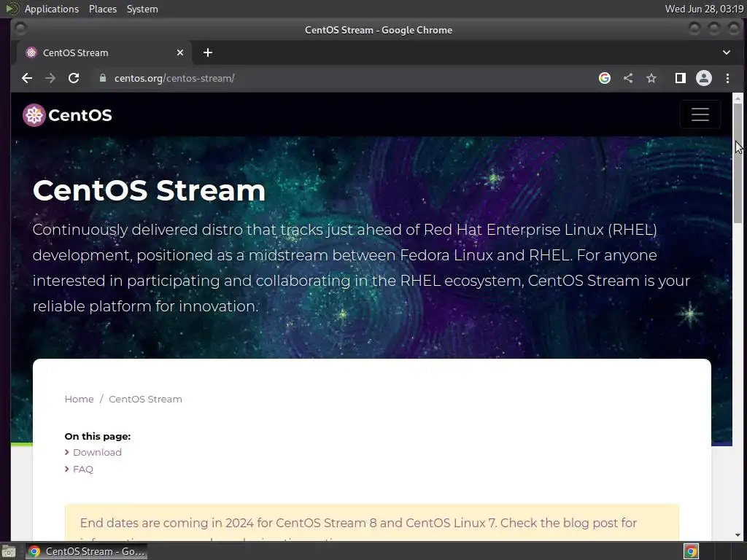
Task: Click chevron beside Download link
Action: [x=66, y=452]
